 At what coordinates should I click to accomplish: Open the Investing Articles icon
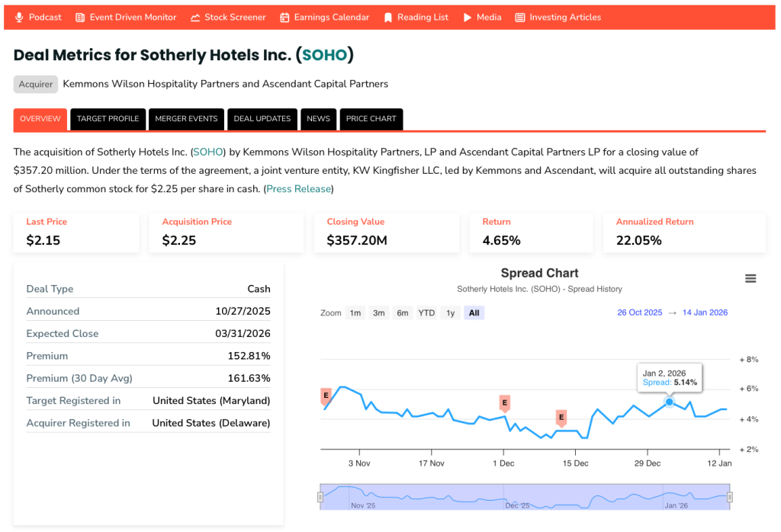519,16
